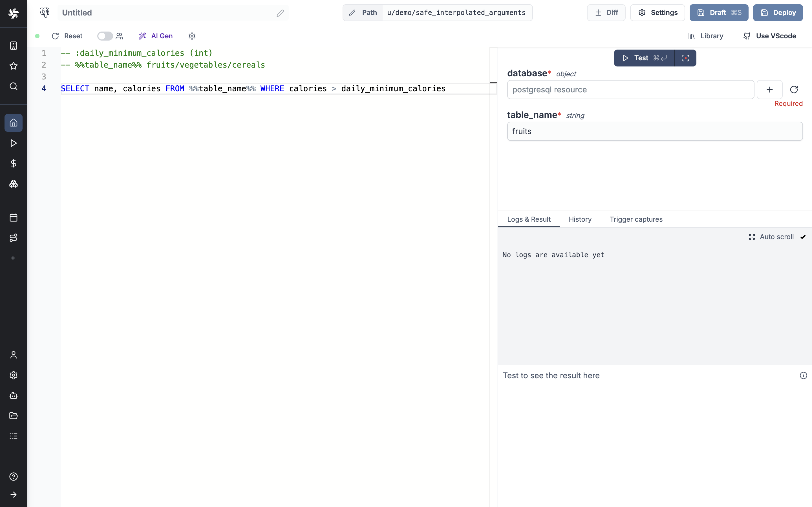Toggle the Auto scroll checkmark
This screenshot has width=812, height=507.
803,237
